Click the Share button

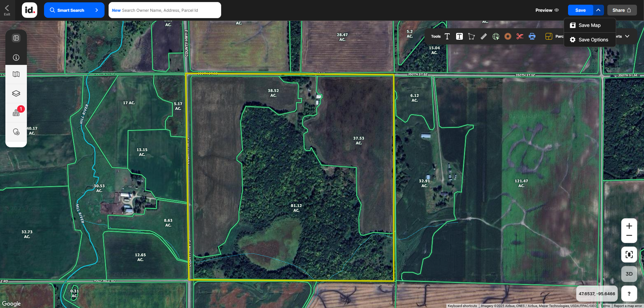tap(621, 10)
